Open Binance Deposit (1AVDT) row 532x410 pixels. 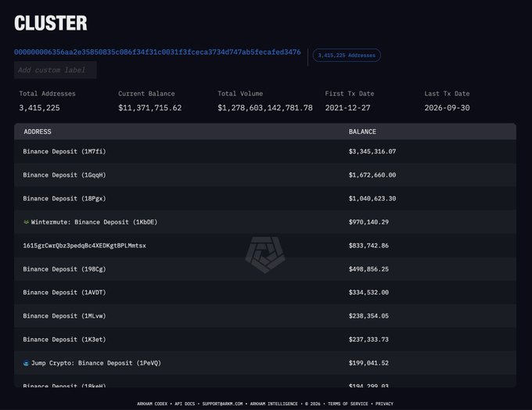point(265,293)
